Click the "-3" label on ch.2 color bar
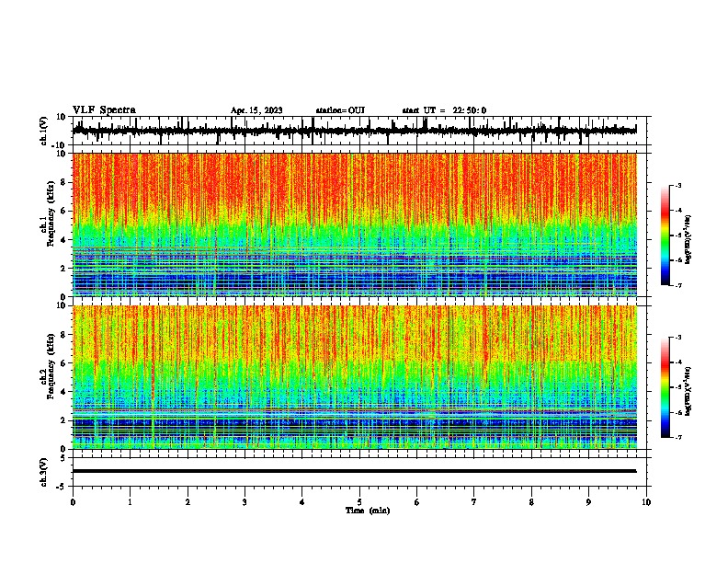 [677, 337]
